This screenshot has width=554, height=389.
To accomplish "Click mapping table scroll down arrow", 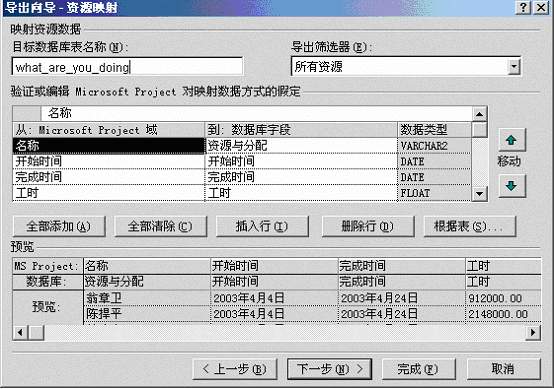I will [x=479, y=194].
